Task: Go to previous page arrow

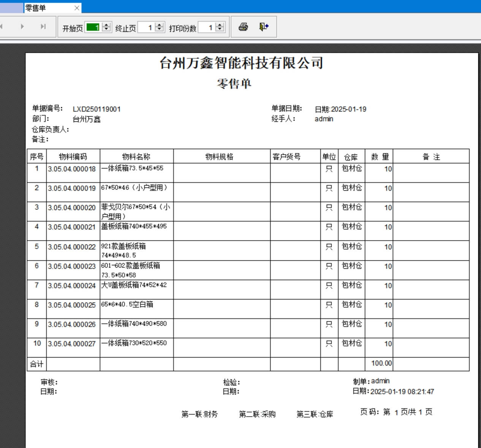Action: click(x=2, y=27)
